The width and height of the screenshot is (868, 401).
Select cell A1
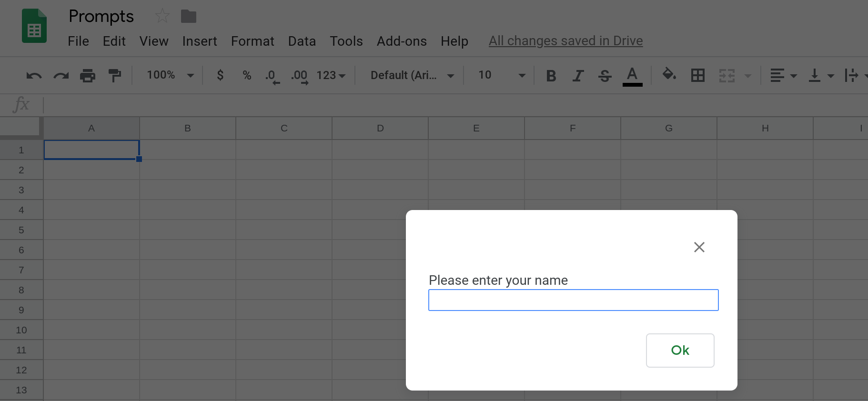tap(91, 150)
